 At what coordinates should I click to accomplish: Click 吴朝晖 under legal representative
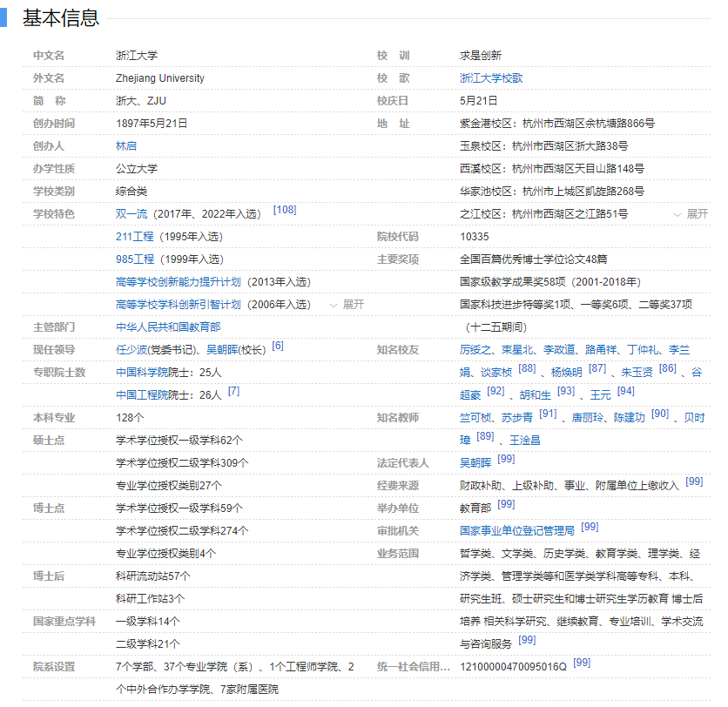pos(475,463)
